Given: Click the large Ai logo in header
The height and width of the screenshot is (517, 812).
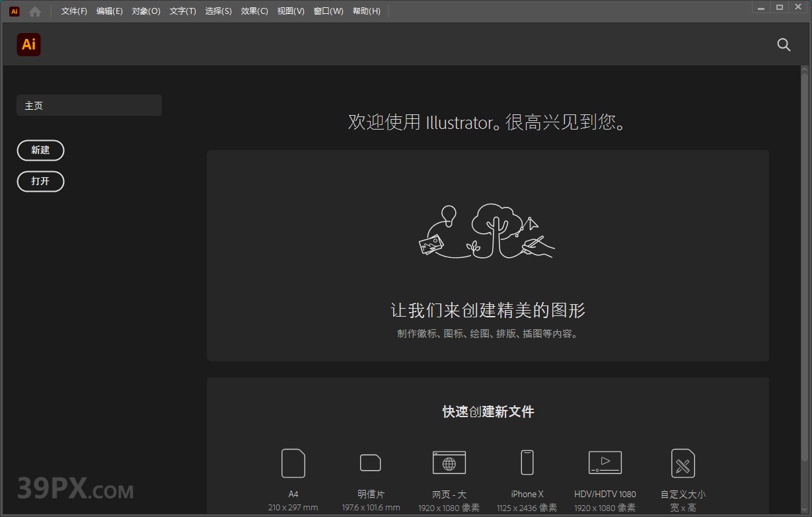Looking at the screenshot, I should pyautogui.click(x=28, y=44).
